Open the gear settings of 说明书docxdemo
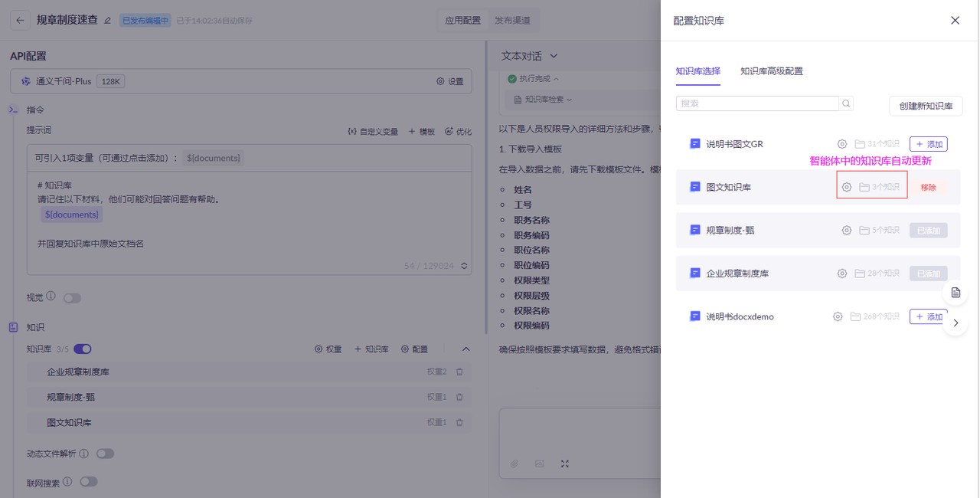The width and height of the screenshot is (980, 498). (x=838, y=316)
